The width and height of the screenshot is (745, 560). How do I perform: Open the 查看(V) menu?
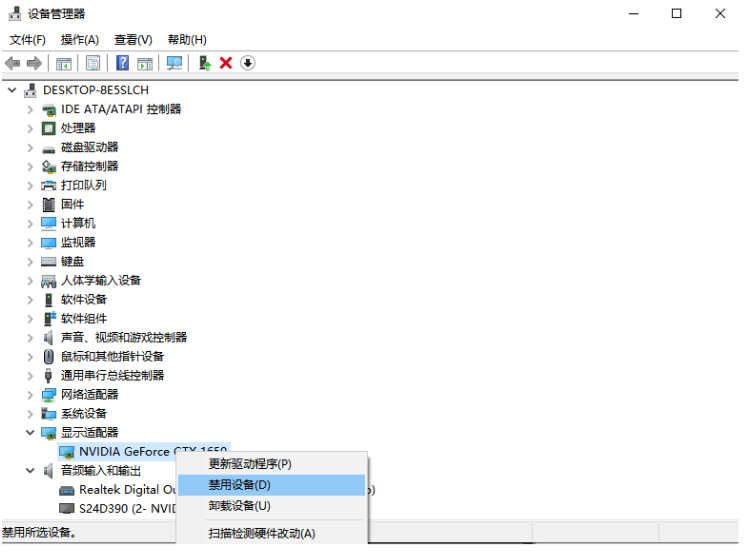pyautogui.click(x=133, y=40)
